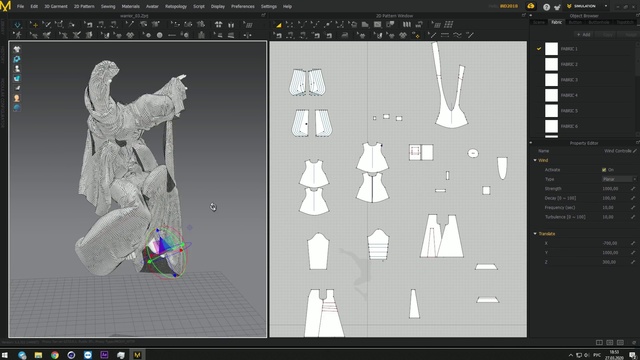
Task: Switch to the Fabric tab in Object Browser
Action: 557,22
